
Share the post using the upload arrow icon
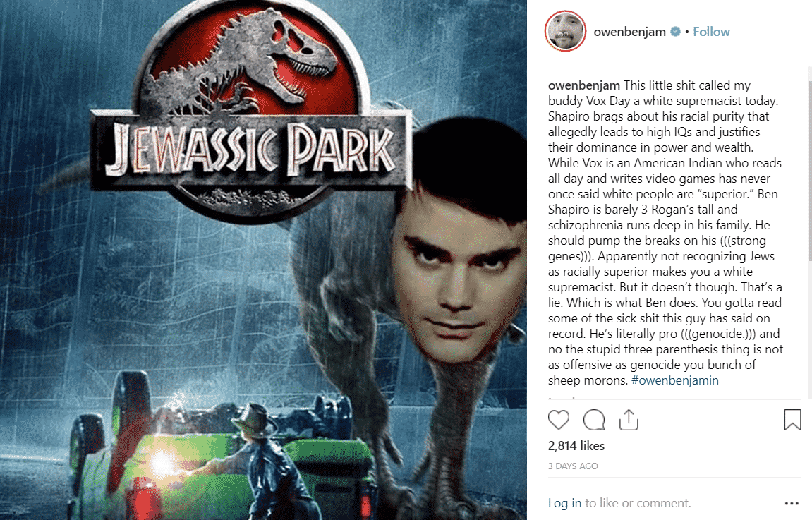(x=629, y=420)
